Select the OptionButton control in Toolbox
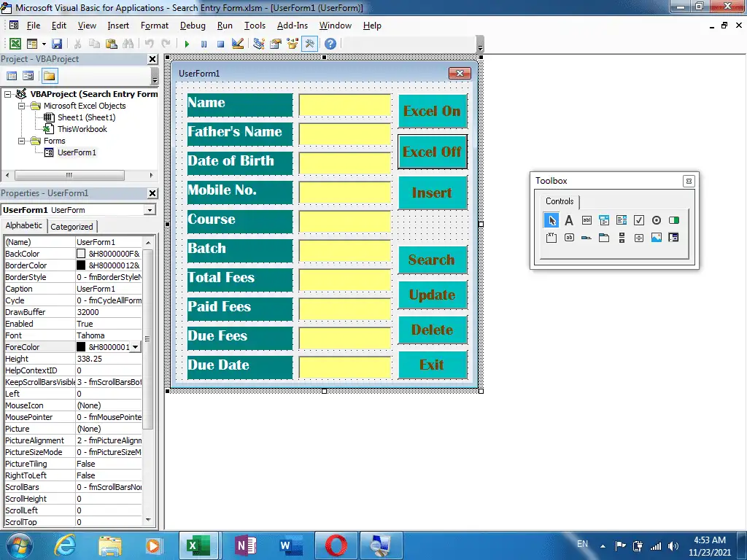Image resolution: width=747 pixels, height=560 pixels. 657,220
